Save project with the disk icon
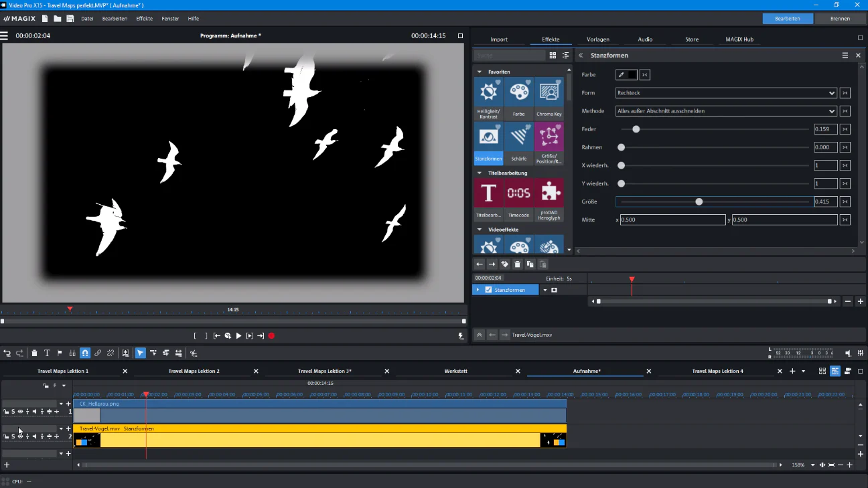This screenshot has width=868, height=488. tap(70, 19)
